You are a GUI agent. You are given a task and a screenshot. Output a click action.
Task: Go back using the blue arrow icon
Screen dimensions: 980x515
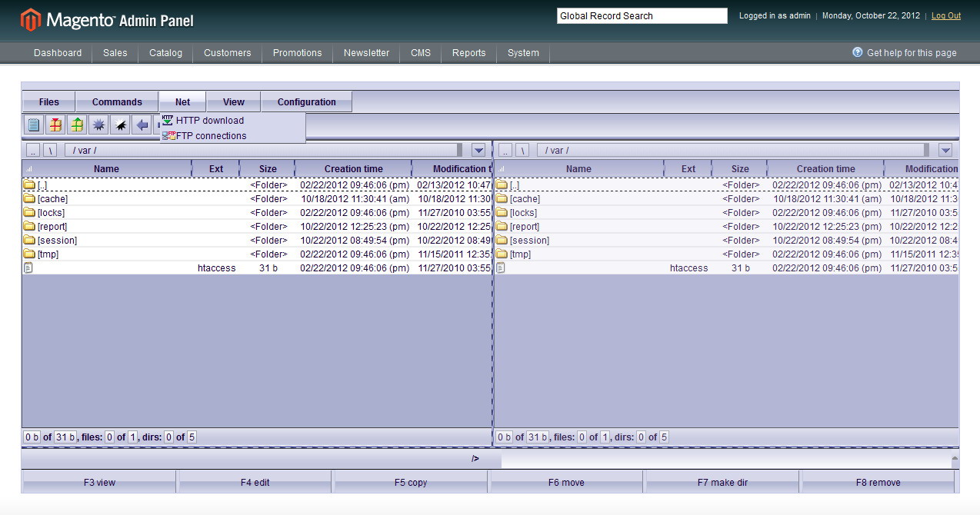click(x=142, y=124)
